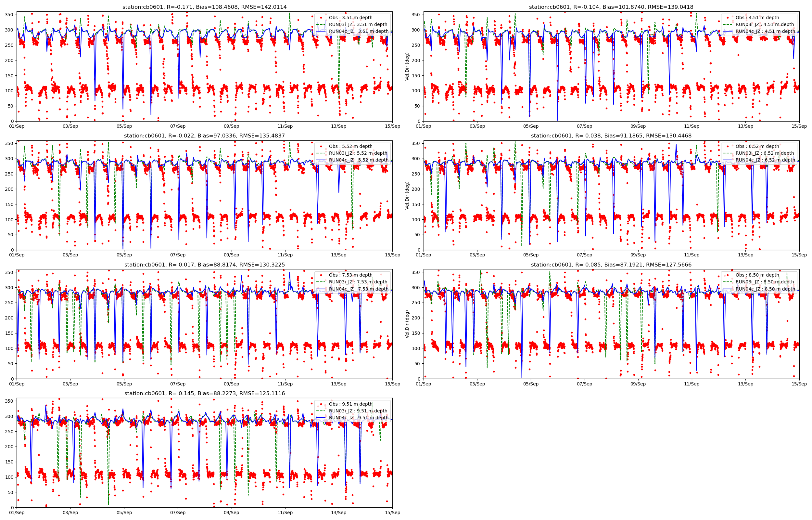Viewport: 812px width, 520px height.
Task: Click blue line sample in 5.52 m legend
Action: (321, 160)
